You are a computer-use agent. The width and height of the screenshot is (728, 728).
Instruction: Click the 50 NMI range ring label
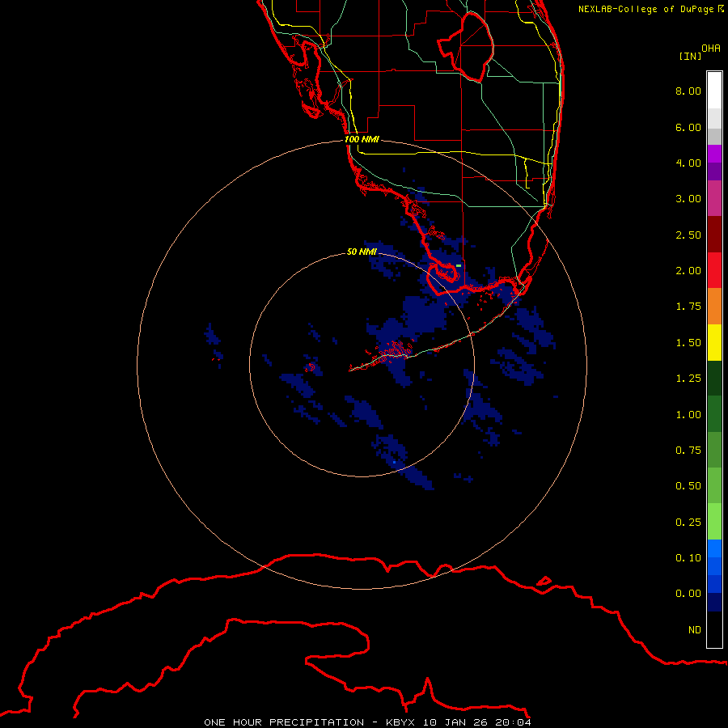(x=362, y=252)
